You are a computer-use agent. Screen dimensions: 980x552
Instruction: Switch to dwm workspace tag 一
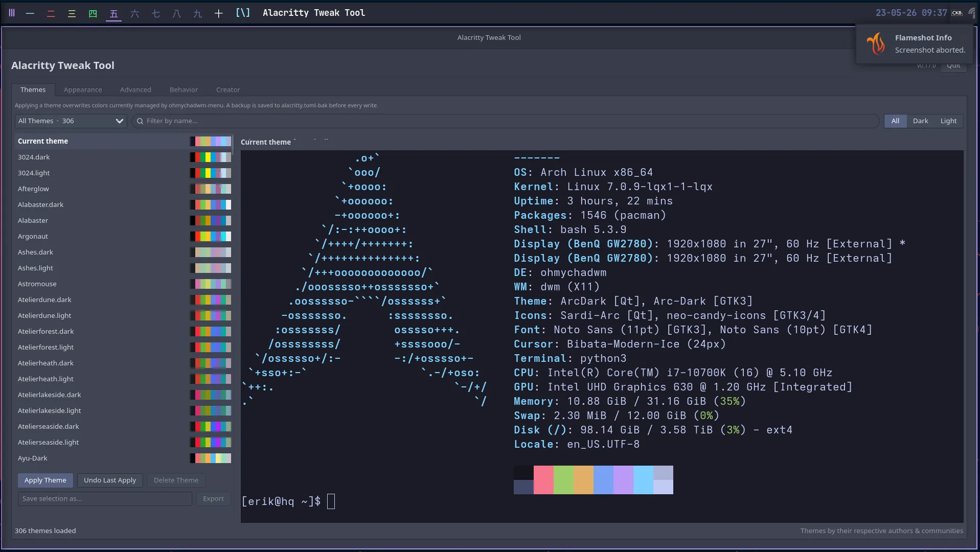pyautogui.click(x=30, y=13)
